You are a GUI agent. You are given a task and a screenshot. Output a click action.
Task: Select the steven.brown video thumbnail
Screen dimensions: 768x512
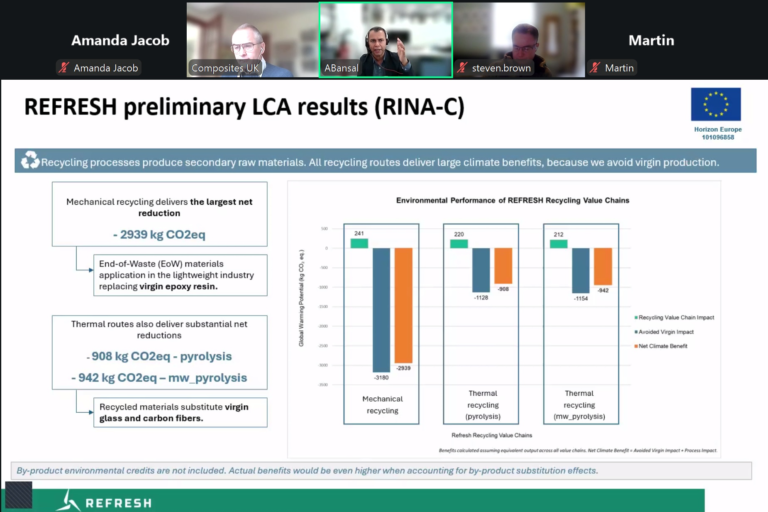click(x=519, y=40)
